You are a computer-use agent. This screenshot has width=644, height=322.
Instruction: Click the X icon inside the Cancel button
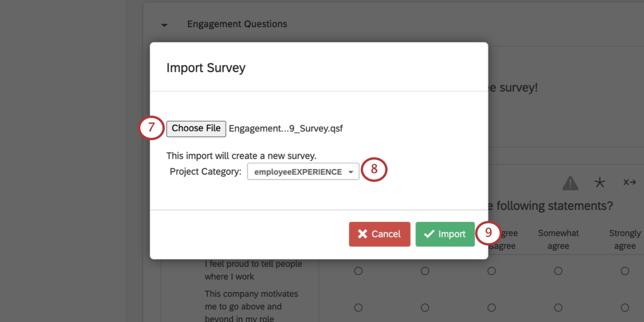[364, 234]
